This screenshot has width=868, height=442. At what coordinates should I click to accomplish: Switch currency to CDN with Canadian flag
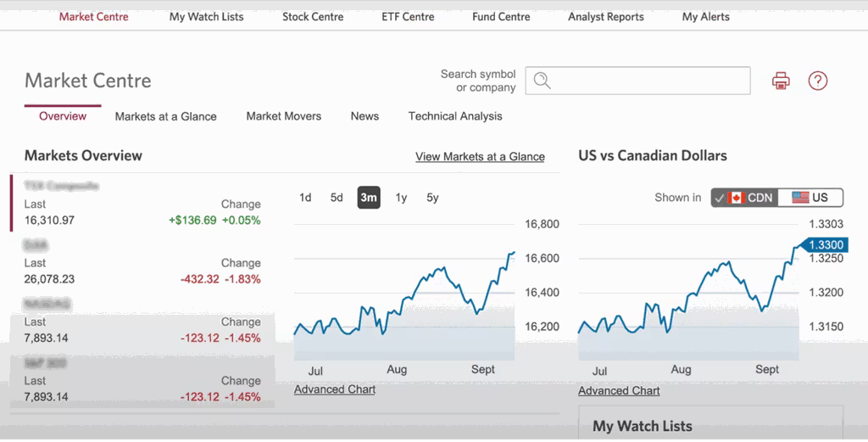click(x=745, y=198)
